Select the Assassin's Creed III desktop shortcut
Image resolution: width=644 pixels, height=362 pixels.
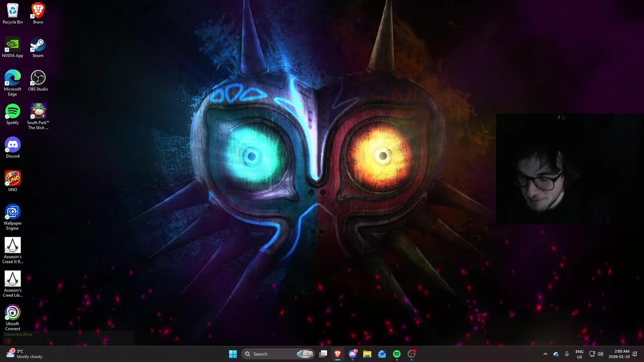(13, 251)
